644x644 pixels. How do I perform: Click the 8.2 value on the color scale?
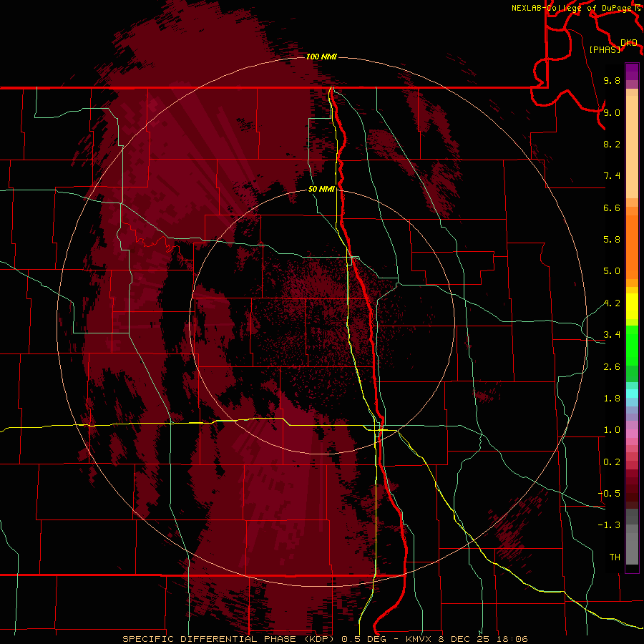(x=612, y=144)
